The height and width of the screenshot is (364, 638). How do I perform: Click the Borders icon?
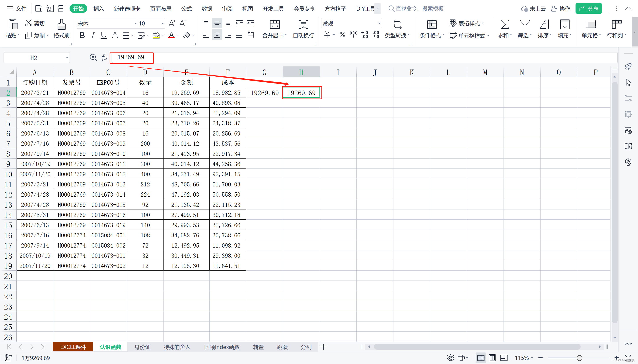126,35
